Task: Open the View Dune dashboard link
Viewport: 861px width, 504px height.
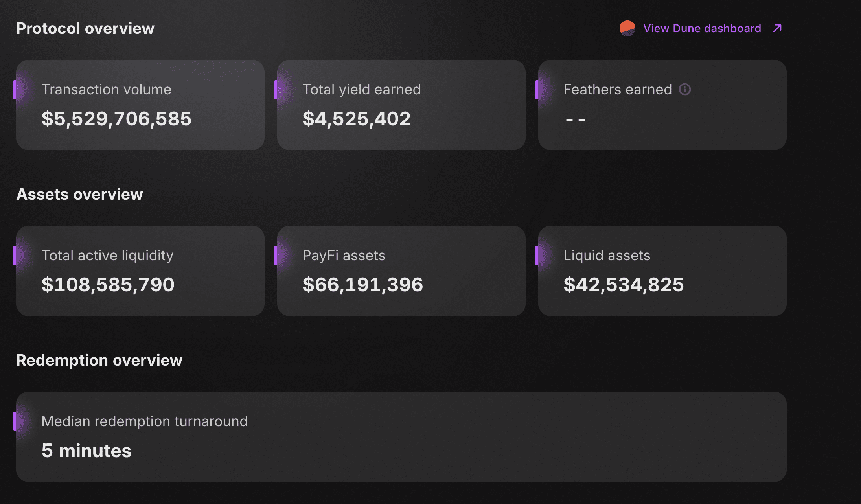Action: 702,28
